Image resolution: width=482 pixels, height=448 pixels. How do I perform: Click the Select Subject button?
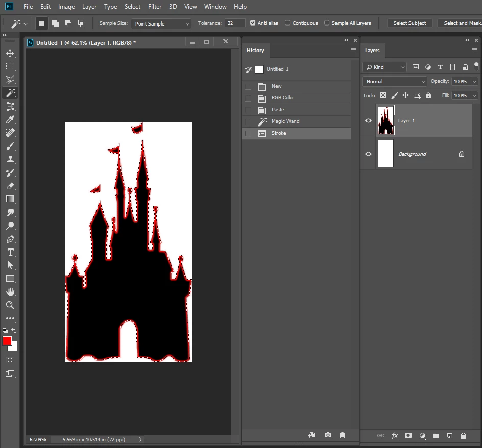point(409,23)
